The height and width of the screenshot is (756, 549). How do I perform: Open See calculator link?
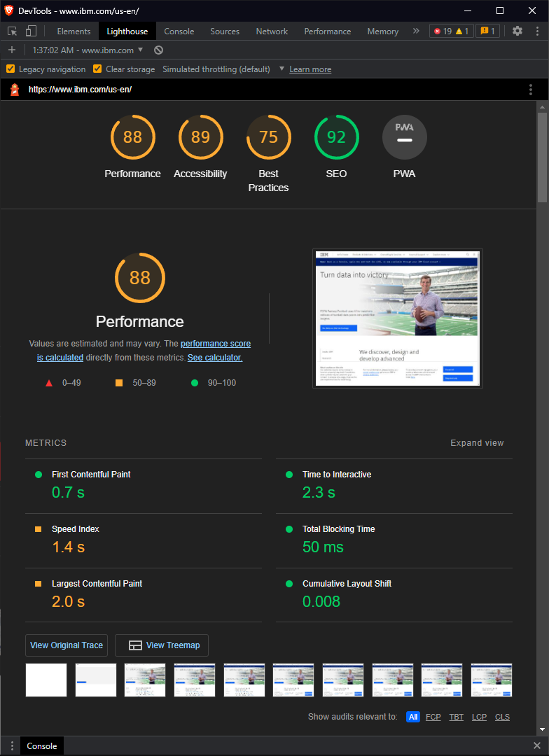point(215,358)
